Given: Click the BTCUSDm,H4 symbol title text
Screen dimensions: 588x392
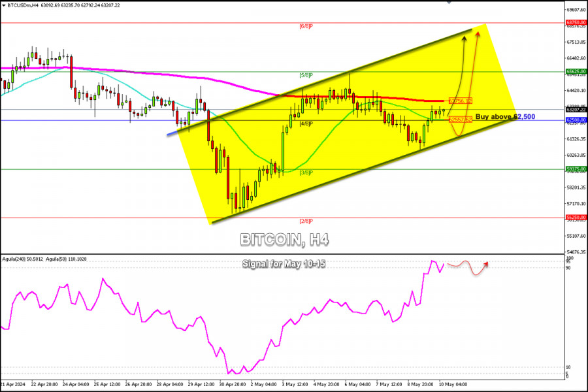Looking at the screenshot, I should (x=22, y=6).
